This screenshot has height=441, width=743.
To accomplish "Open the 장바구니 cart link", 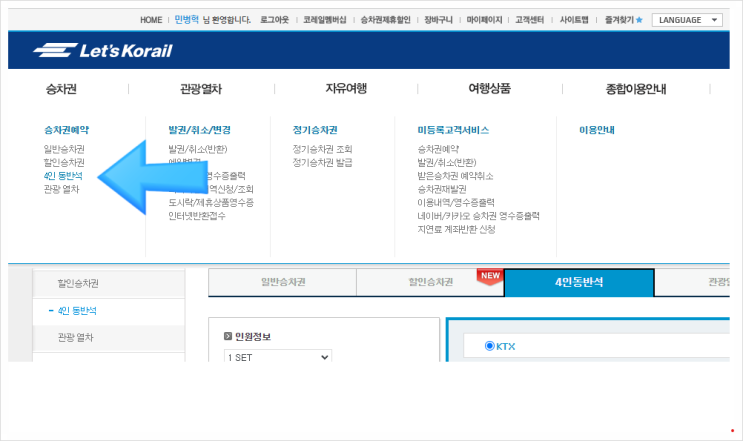I will coord(438,20).
